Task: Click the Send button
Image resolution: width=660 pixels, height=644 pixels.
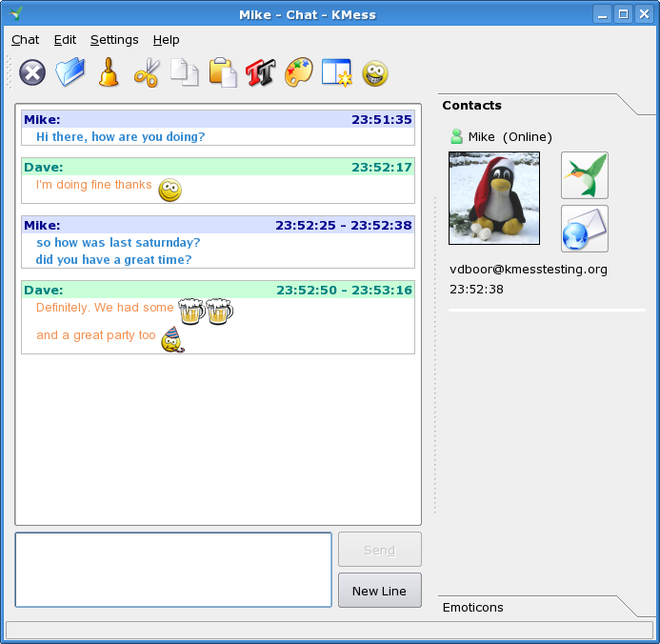Action: click(x=380, y=550)
